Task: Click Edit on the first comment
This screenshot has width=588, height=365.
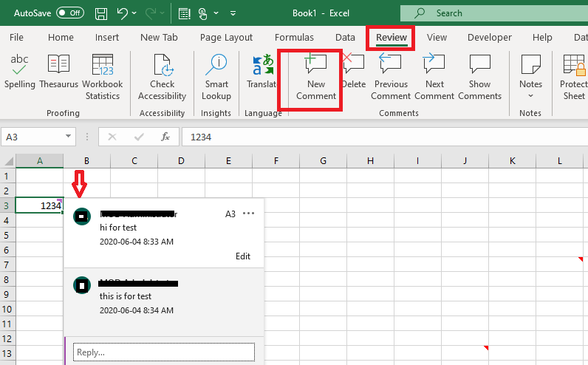Action: [242, 256]
